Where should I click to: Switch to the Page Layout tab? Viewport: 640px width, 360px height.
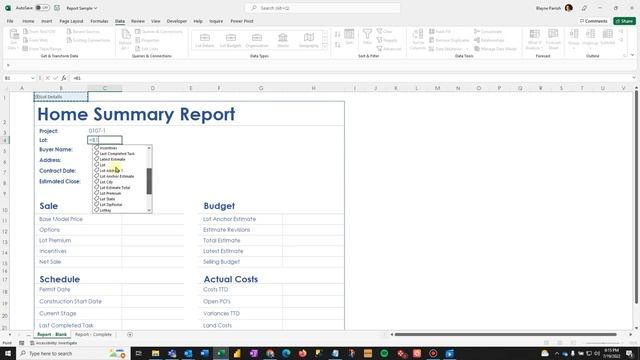pos(71,21)
